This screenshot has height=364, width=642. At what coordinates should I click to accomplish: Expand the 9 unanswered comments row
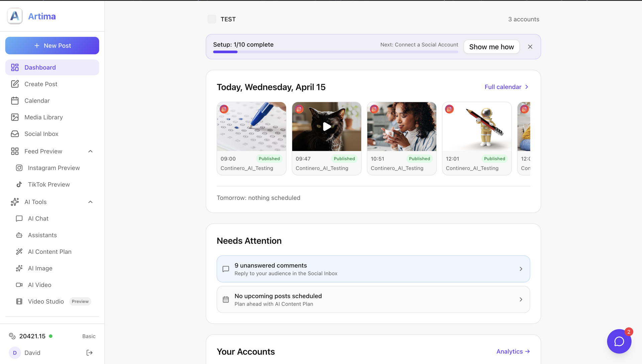(x=521, y=269)
